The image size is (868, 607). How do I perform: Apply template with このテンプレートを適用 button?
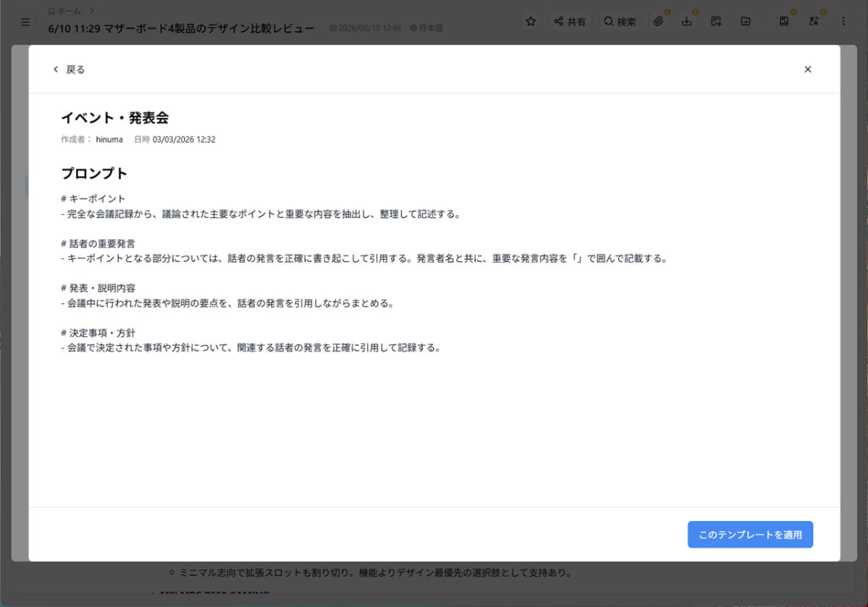pyautogui.click(x=750, y=535)
